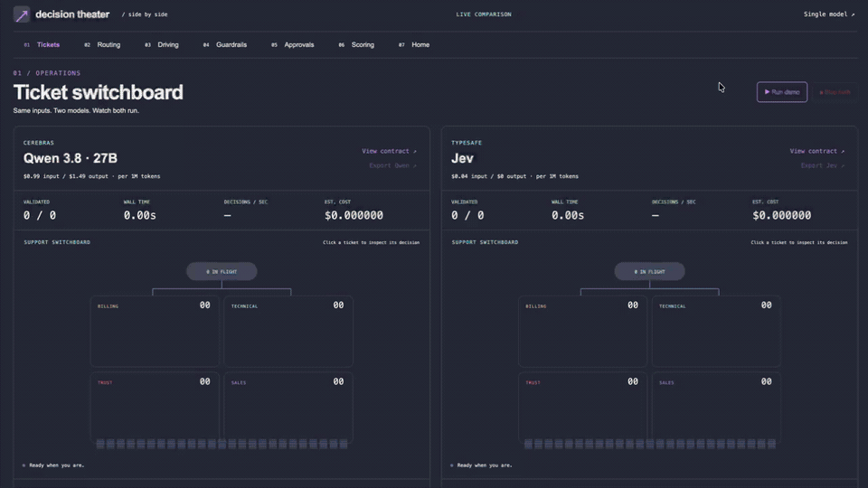Open the Sales queue box in Jev switchboard
This screenshot has height=488, width=868.
click(x=716, y=408)
